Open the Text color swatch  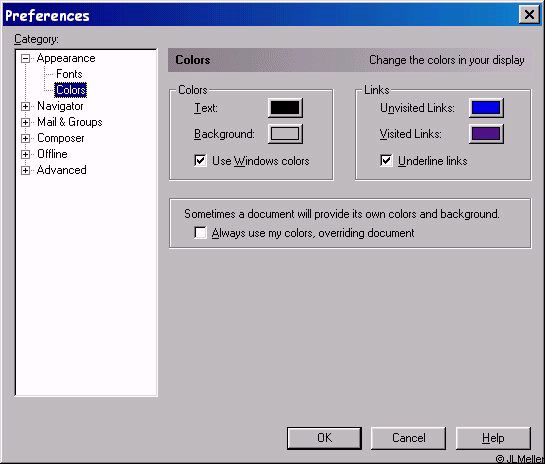[x=285, y=108]
